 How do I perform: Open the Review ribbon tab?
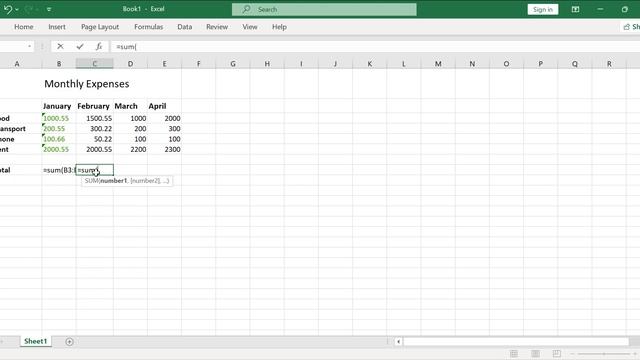click(x=217, y=27)
